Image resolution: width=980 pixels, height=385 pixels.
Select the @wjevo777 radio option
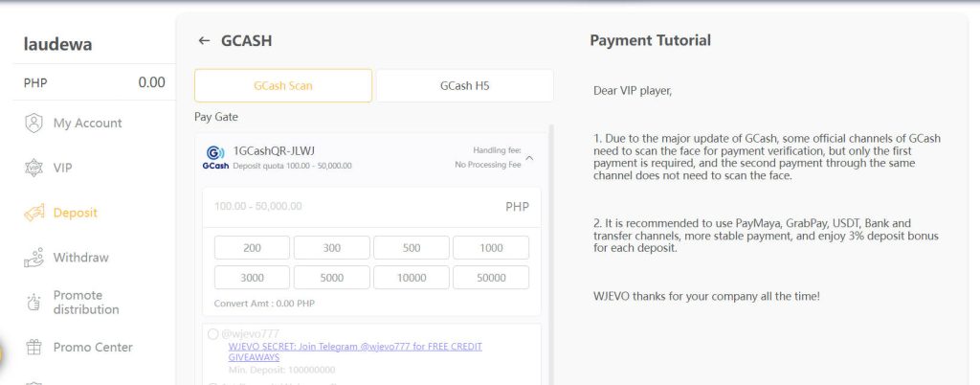[x=213, y=333]
